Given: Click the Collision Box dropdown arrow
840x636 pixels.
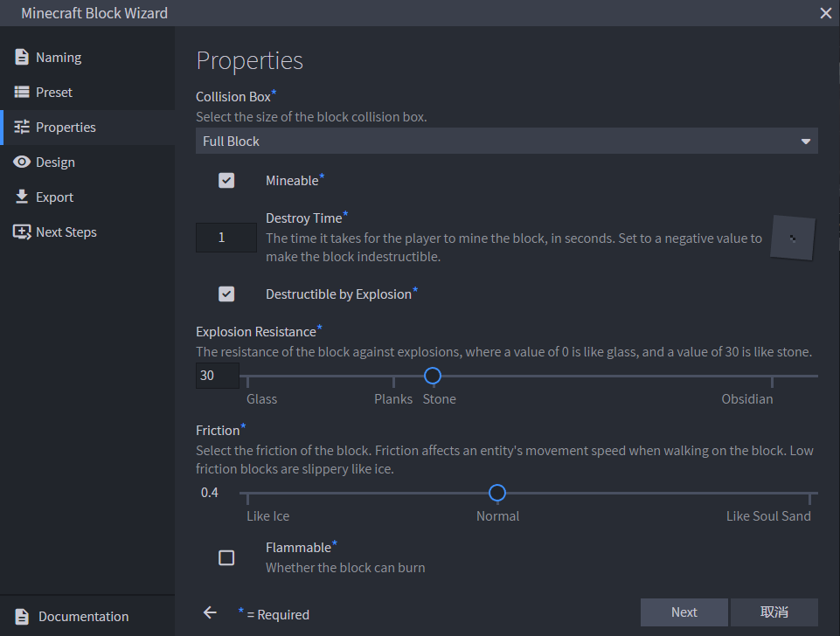Looking at the screenshot, I should (x=805, y=142).
